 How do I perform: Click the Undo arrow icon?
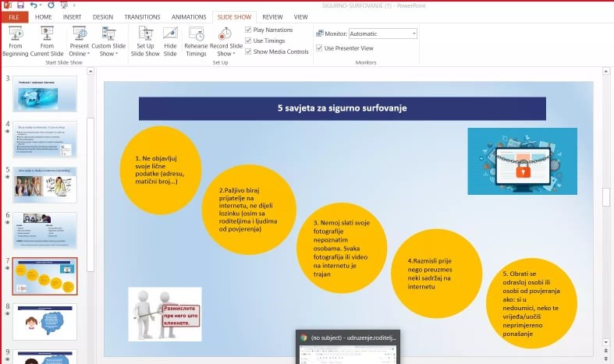(x=34, y=5)
